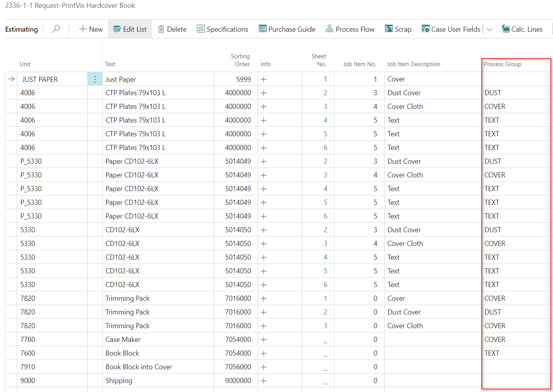The width and height of the screenshot is (553, 392).
Task: Expand Info plus on the Case Maker row
Action: 264,340
